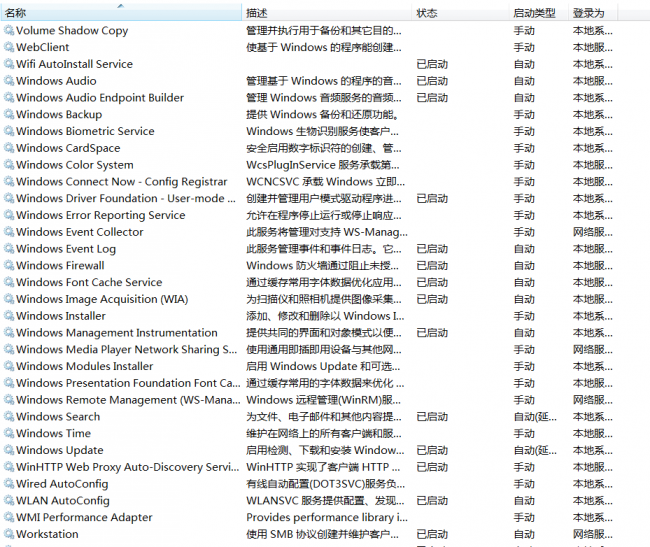The height and width of the screenshot is (547, 650).
Task: Click gear icon for Windows Biometric Service
Action: [x=9, y=131]
